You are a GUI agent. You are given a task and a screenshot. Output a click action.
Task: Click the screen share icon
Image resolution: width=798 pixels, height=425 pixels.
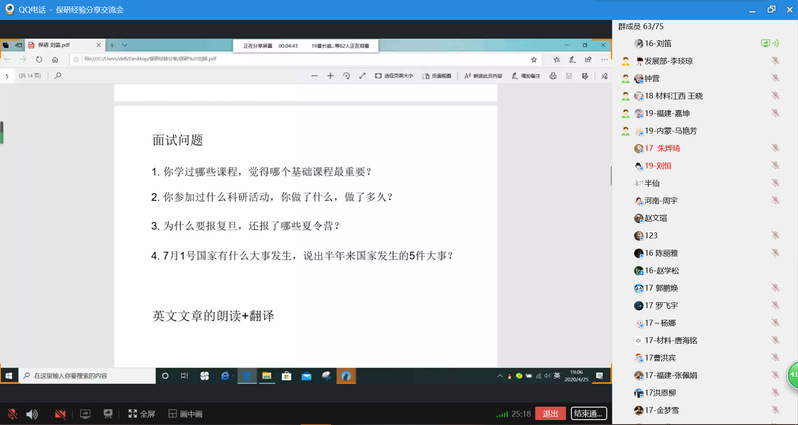coord(85,414)
